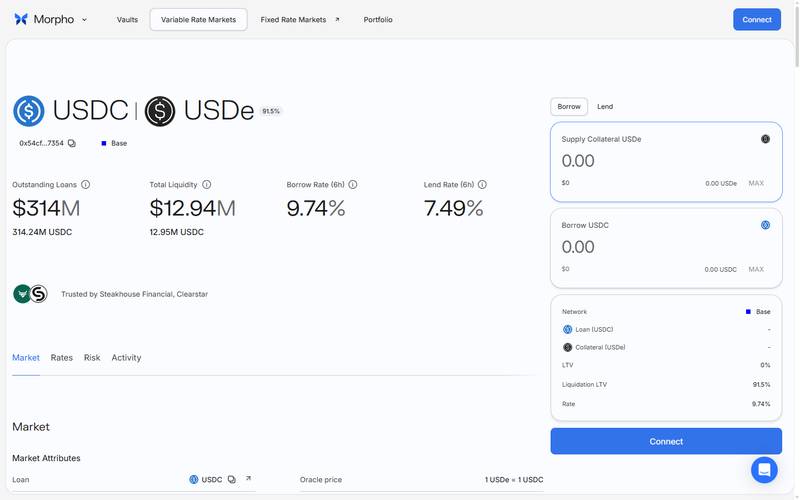800x500 pixels.
Task: Click the large USDC coin icon
Action: click(29, 111)
